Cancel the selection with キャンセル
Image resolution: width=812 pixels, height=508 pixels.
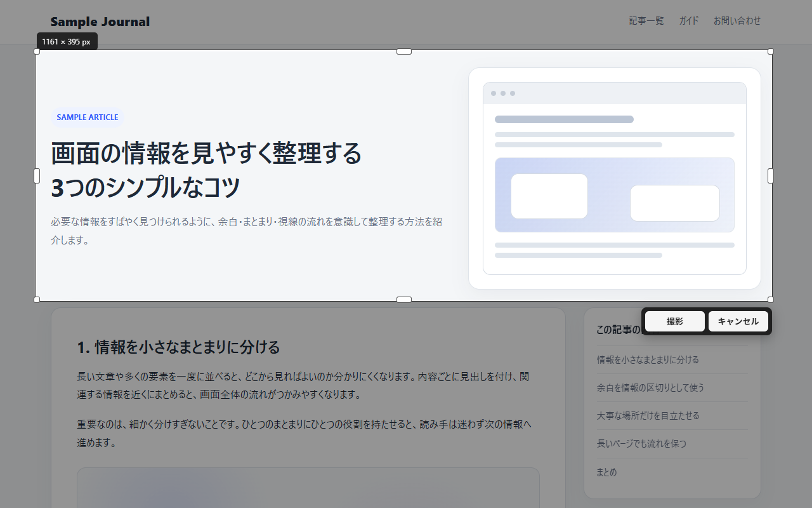[x=738, y=321]
